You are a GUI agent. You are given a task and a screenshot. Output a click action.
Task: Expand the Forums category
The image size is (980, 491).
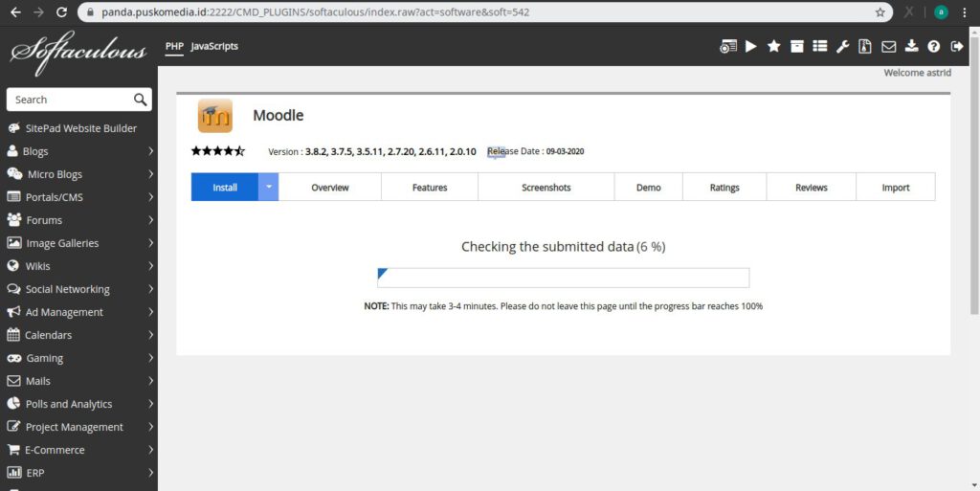pyautogui.click(x=78, y=220)
